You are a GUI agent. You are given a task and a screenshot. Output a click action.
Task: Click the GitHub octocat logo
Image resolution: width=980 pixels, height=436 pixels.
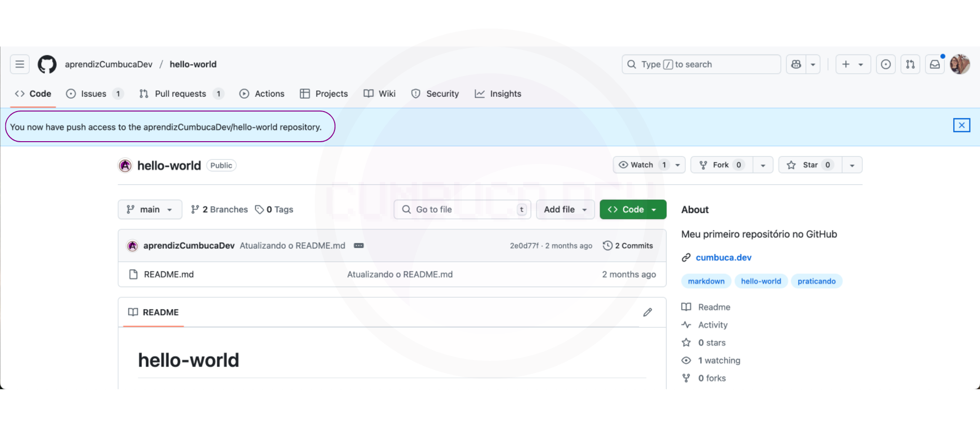coord(47,64)
